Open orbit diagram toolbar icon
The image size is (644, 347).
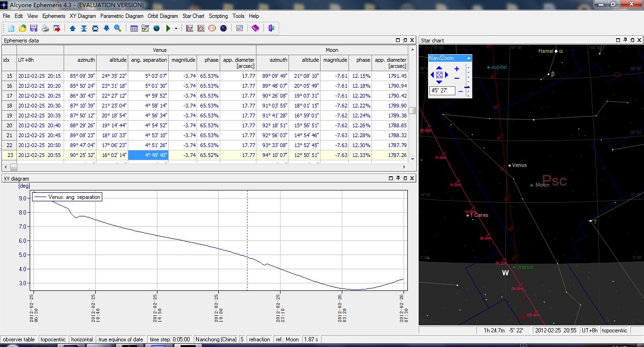(212, 28)
